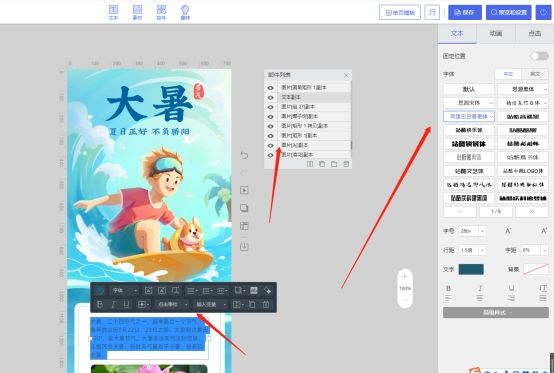This screenshot has height=373, width=554.
Task: Select the 中文 font tab
Action: pyautogui.click(x=508, y=74)
